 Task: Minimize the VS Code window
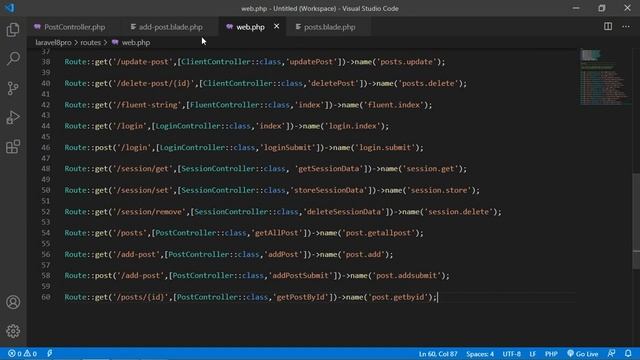tap(576, 8)
